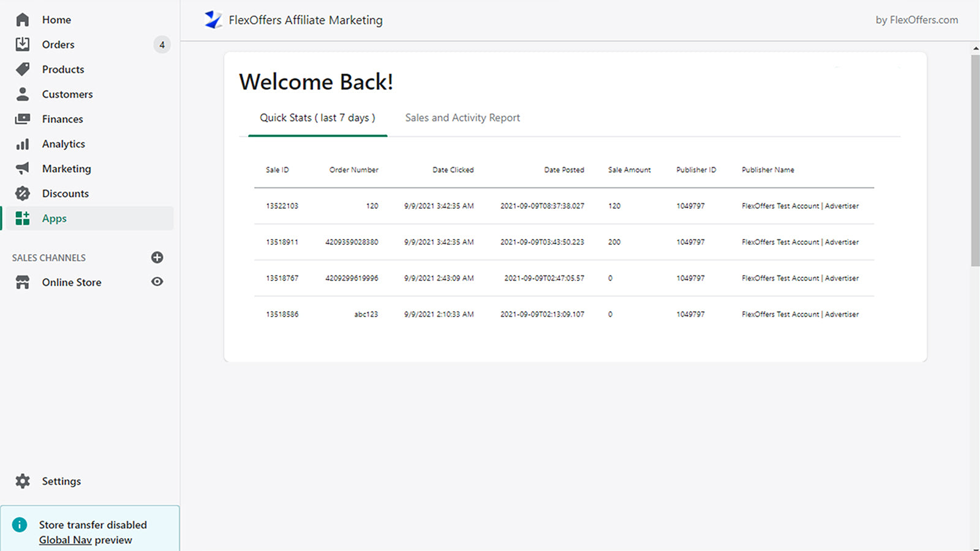
Task: Switch to the Sales and Activity Report tab
Action: click(462, 118)
